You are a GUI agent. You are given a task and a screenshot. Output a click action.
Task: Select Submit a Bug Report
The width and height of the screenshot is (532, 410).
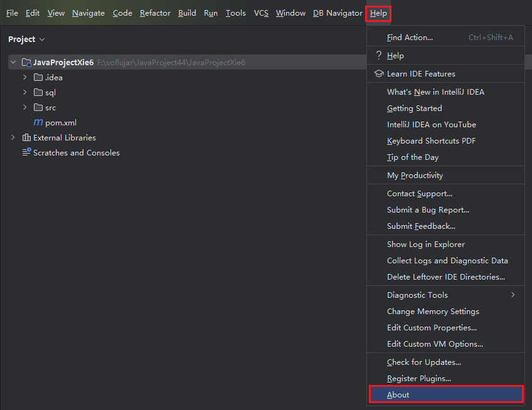[445, 210]
